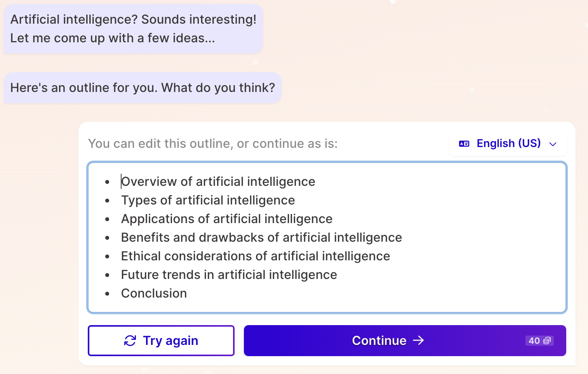Viewport: 588px width, 374px height.
Task: Open the English (US) language dropdown
Action: 508,144
